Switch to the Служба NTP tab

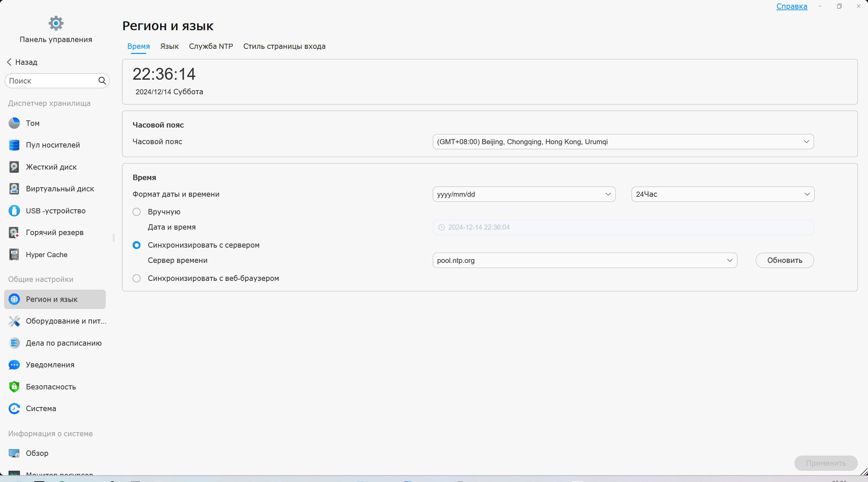(211, 46)
